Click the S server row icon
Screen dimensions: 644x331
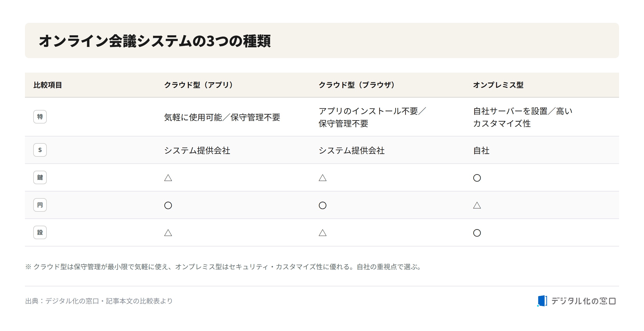tap(40, 150)
